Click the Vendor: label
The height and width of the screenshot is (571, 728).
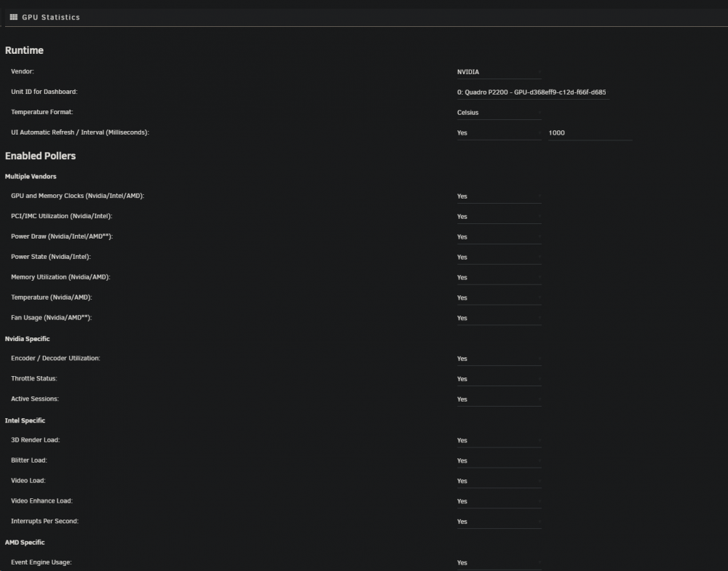point(23,71)
